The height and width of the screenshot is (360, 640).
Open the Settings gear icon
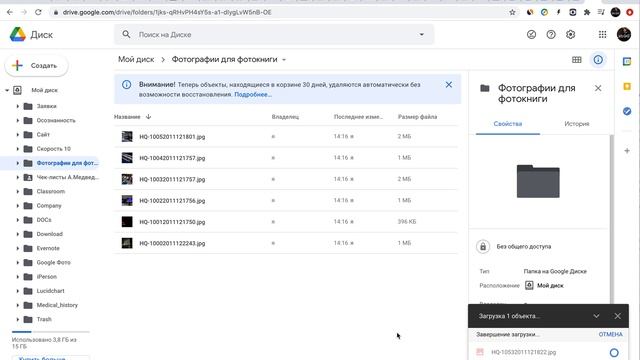tap(570, 35)
